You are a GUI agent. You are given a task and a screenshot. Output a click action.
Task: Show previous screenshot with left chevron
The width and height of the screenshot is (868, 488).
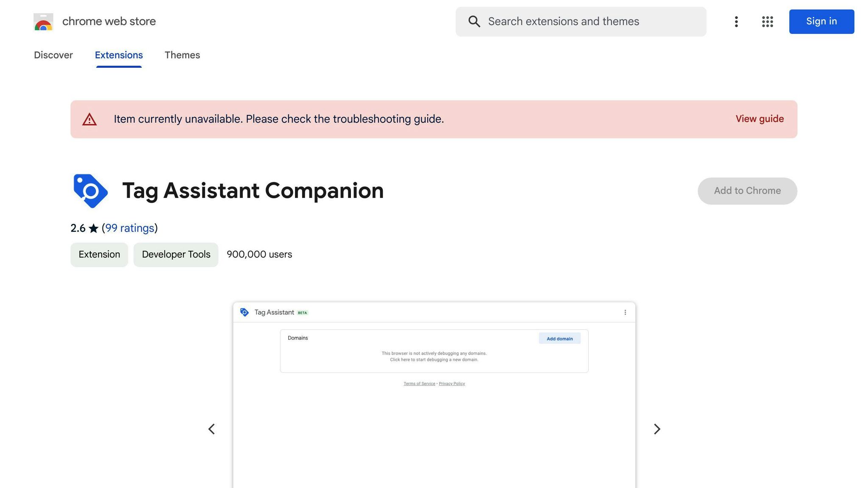click(x=211, y=429)
